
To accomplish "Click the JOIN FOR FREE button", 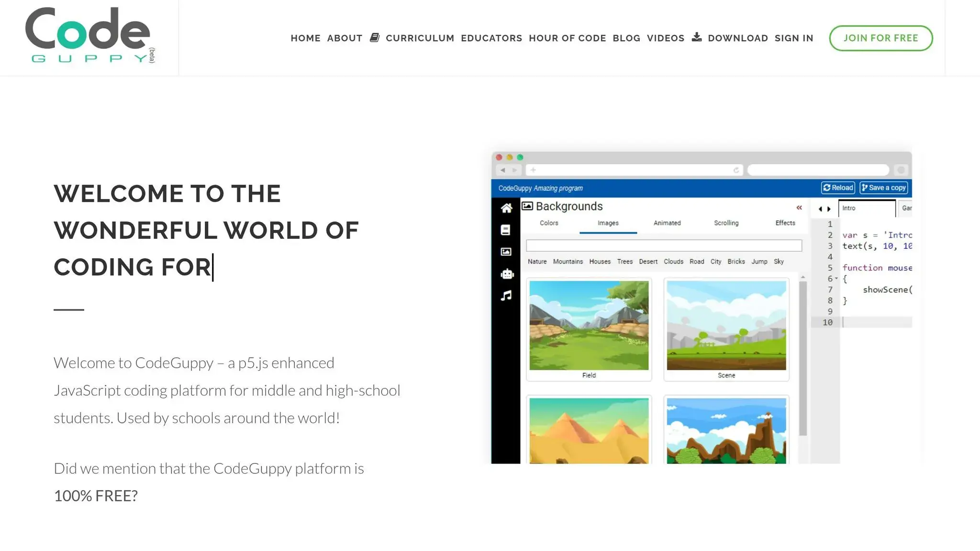I will [880, 38].
